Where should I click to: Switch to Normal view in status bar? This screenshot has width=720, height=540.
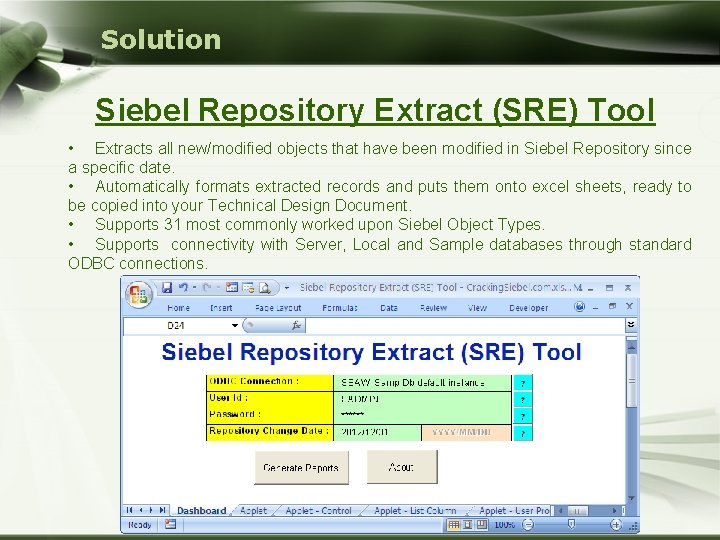[454, 524]
